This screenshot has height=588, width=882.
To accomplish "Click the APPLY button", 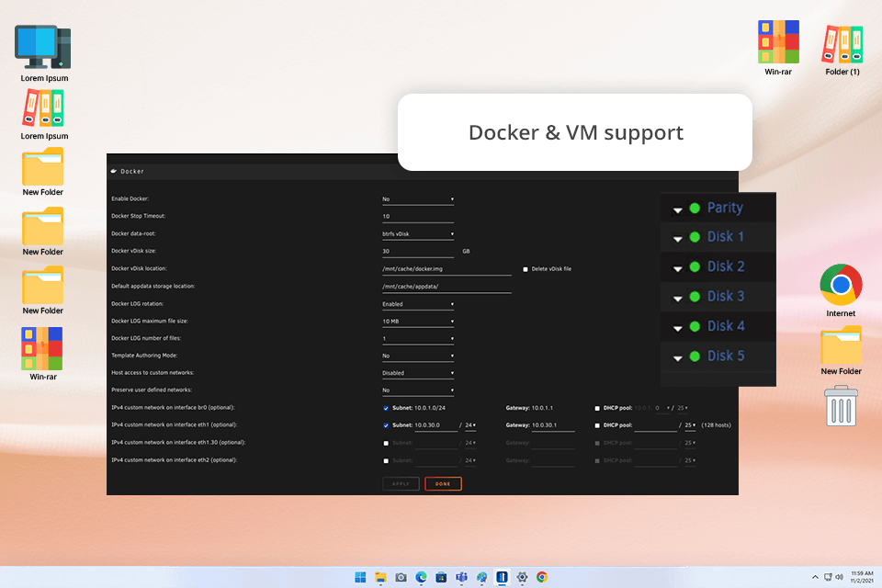I will pos(401,484).
